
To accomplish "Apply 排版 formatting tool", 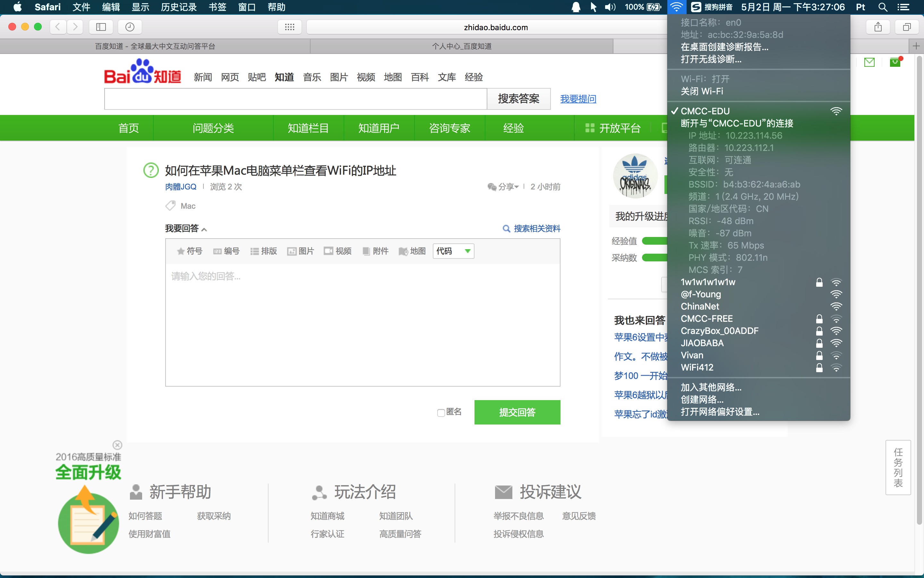I will tap(263, 251).
